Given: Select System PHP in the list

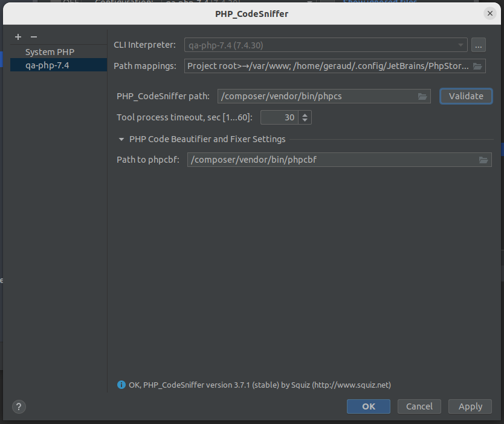Looking at the screenshot, I should point(59,52).
